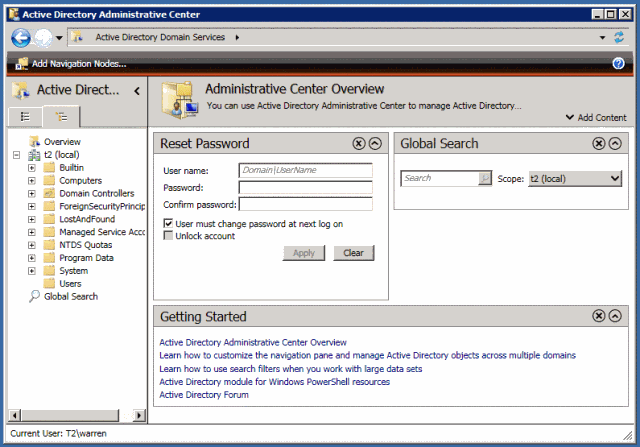
Task: Select System container in tree
Action: [x=73, y=271]
